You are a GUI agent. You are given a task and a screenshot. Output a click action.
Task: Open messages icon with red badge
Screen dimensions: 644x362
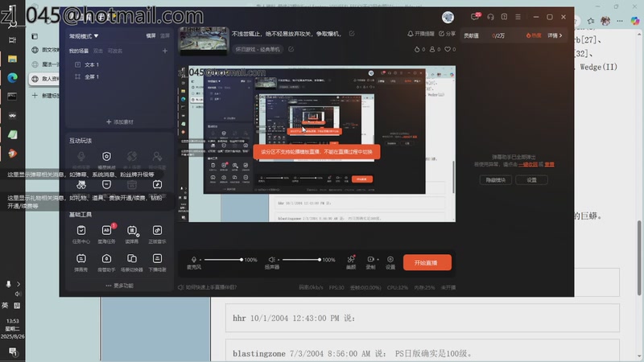(476, 17)
